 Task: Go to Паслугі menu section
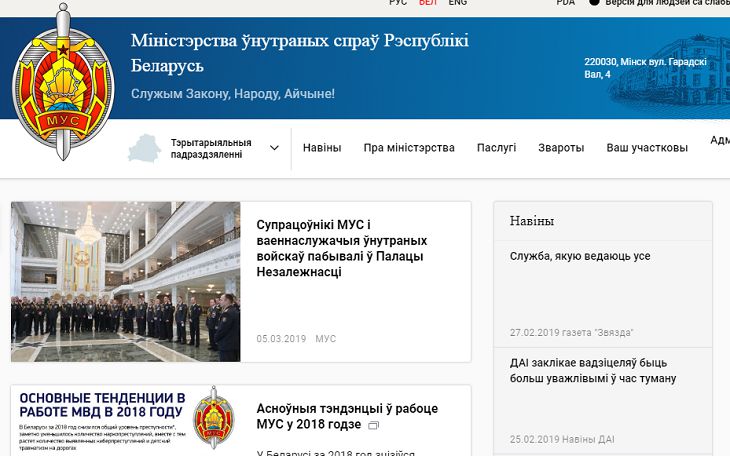click(496, 148)
